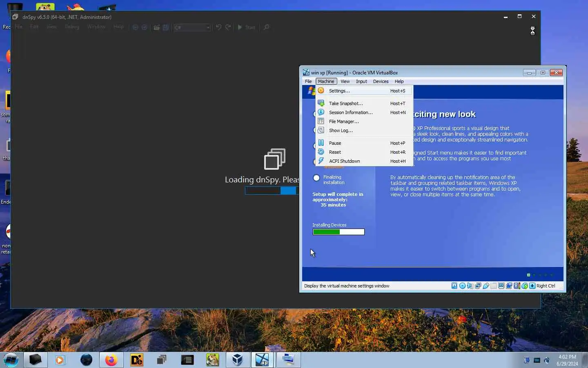The height and width of the screenshot is (368, 588).
Task: Open dnSpy View menu
Action: [51, 27]
